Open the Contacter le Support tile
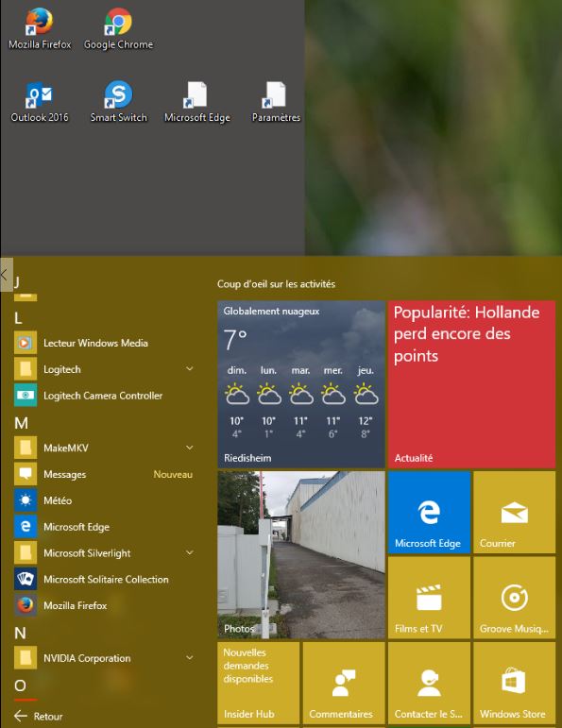Viewport: 562px width, 728px height. (429, 683)
